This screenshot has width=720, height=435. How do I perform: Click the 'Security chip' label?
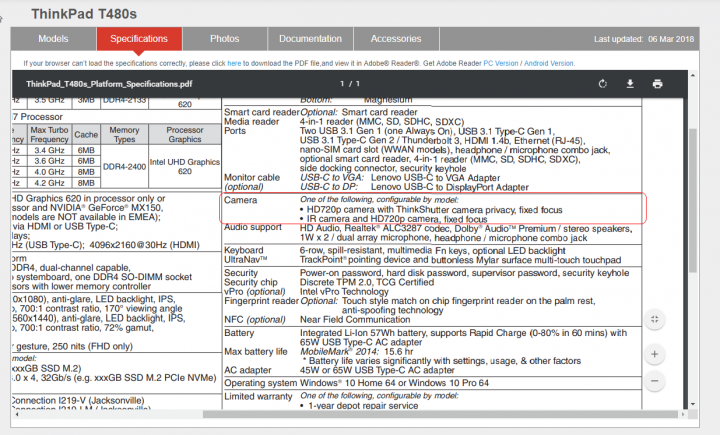[251, 282]
